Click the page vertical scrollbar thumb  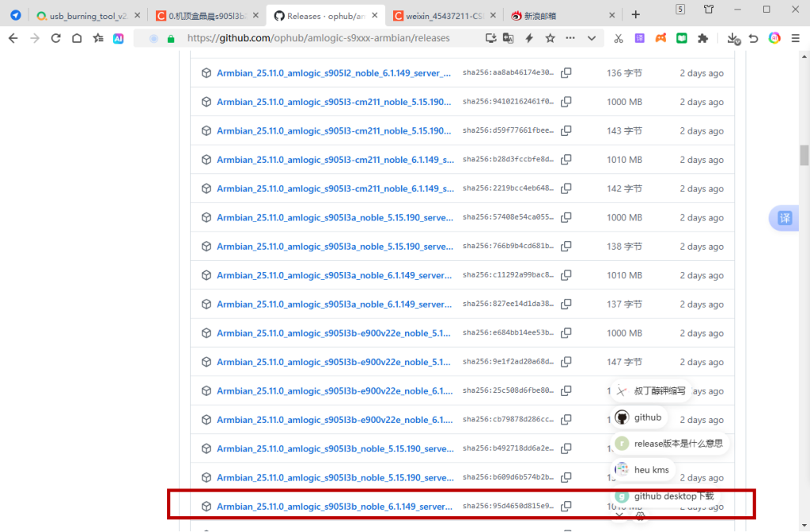click(804, 155)
